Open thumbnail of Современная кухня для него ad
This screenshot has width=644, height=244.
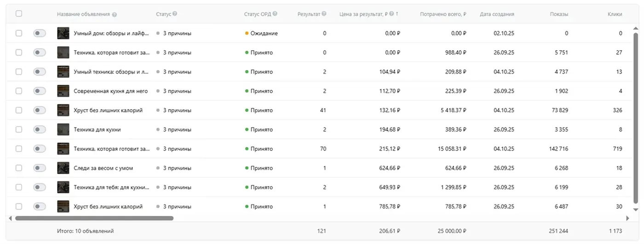pyautogui.click(x=63, y=91)
